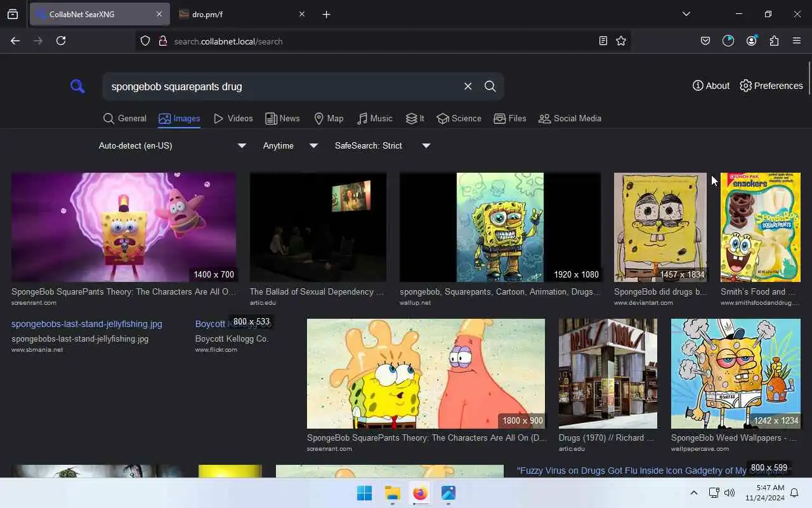Select the Social Media category tab
Screen dimensions: 812x508
[x=570, y=118]
